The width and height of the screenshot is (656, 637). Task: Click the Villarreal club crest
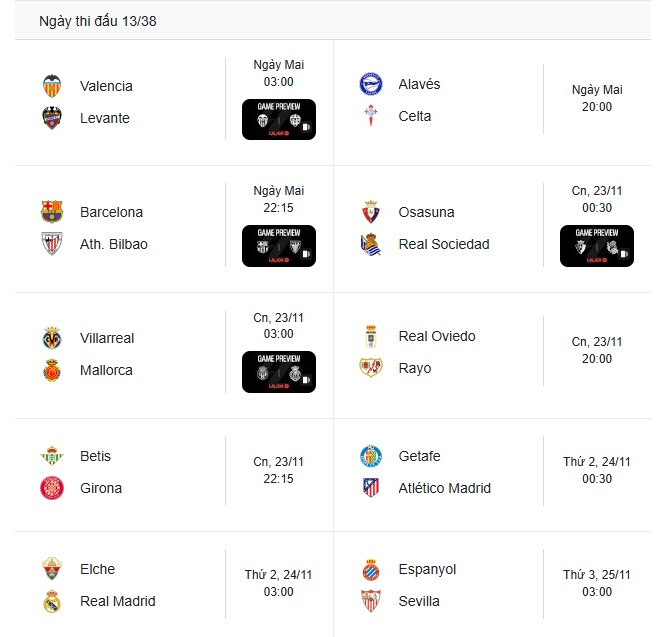pos(52,338)
